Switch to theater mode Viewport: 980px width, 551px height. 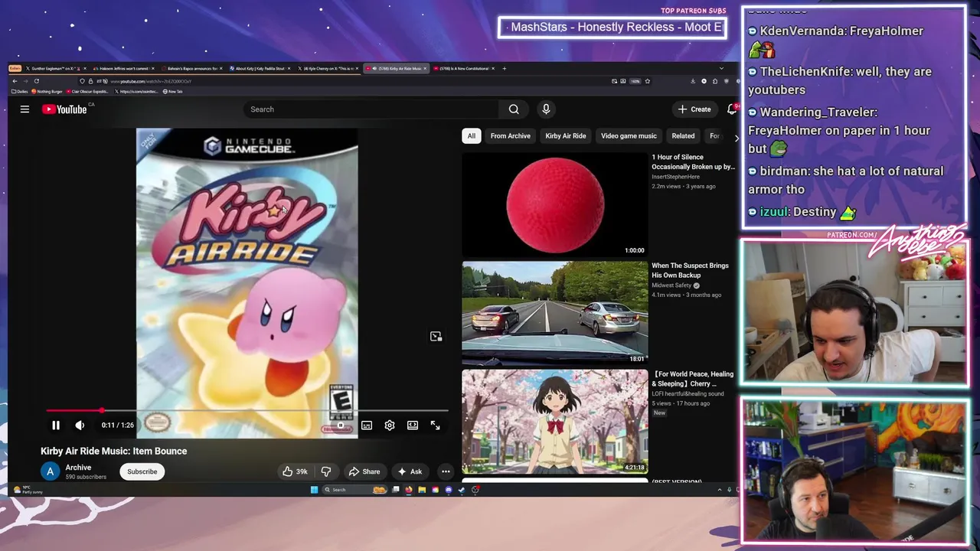(x=413, y=425)
